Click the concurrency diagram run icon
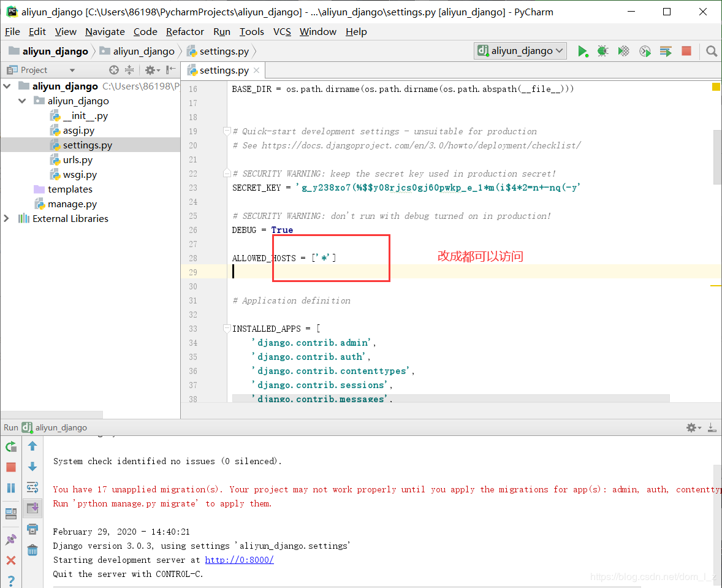The height and width of the screenshot is (588, 722). tap(666, 51)
